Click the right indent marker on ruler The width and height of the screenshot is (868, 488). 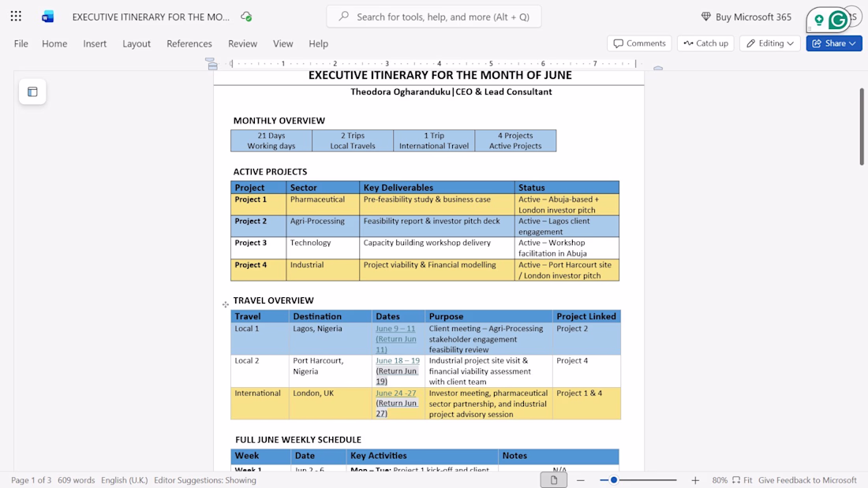657,68
